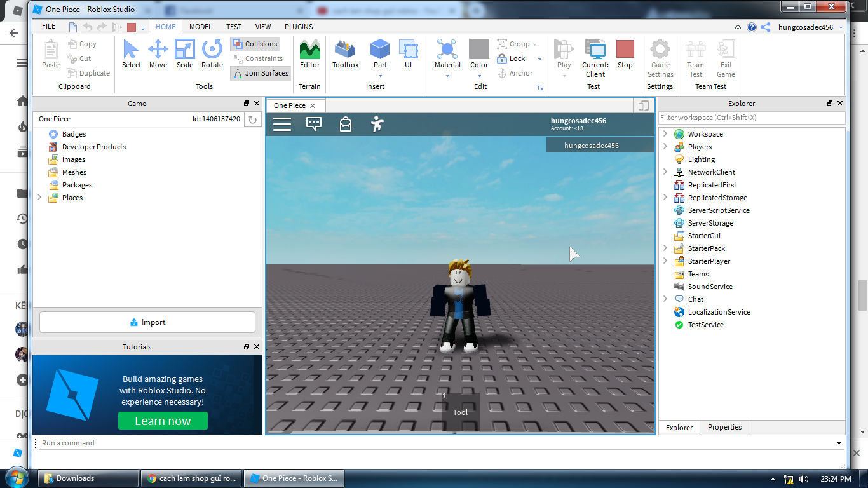This screenshot has width=868, height=488.
Task: Close the One Piece document tab
Action: pos(313,105)
